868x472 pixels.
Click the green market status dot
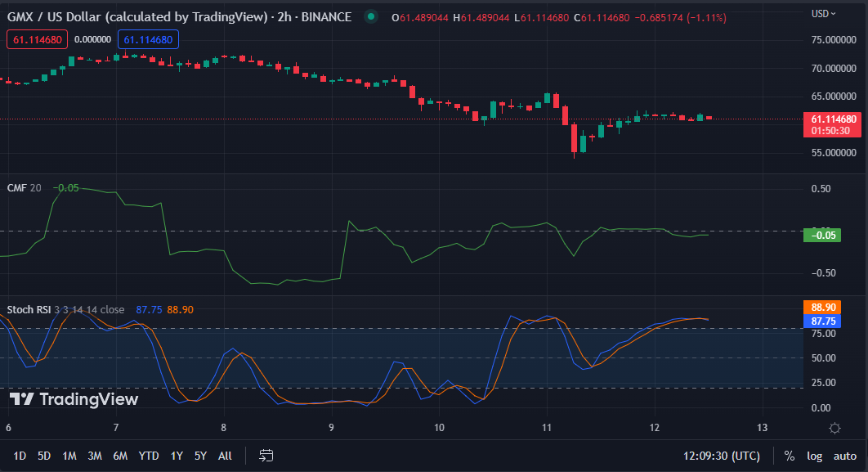pyautogui.click(x=371, y=16)
